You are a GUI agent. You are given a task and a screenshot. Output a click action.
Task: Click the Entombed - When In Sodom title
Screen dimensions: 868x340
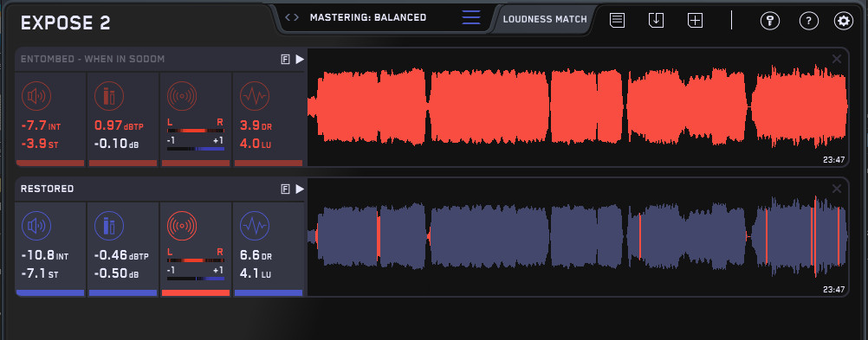point(93,59)
